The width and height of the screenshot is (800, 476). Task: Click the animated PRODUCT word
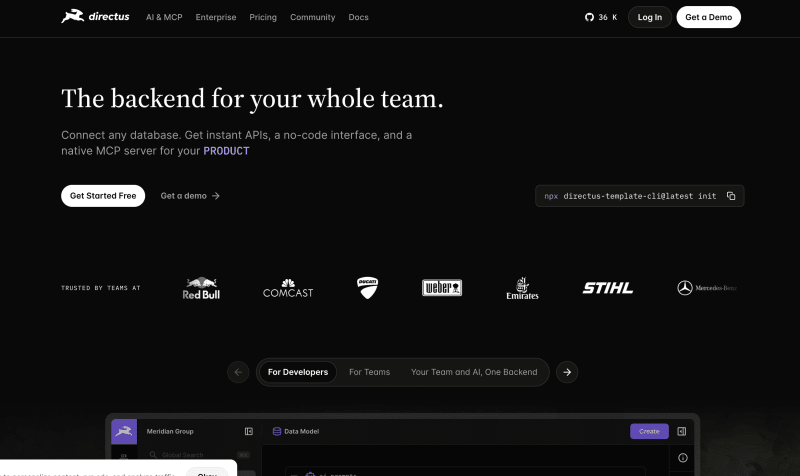227,151
